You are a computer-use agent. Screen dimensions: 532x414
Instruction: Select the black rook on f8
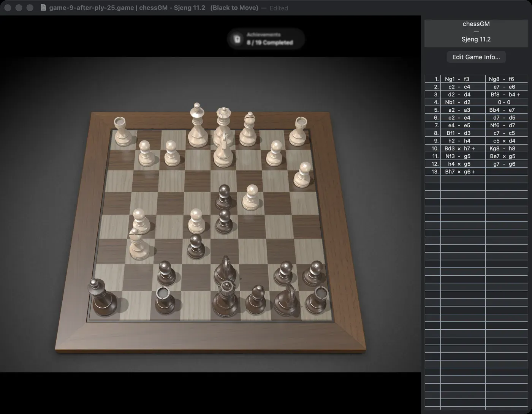point(165,300)
